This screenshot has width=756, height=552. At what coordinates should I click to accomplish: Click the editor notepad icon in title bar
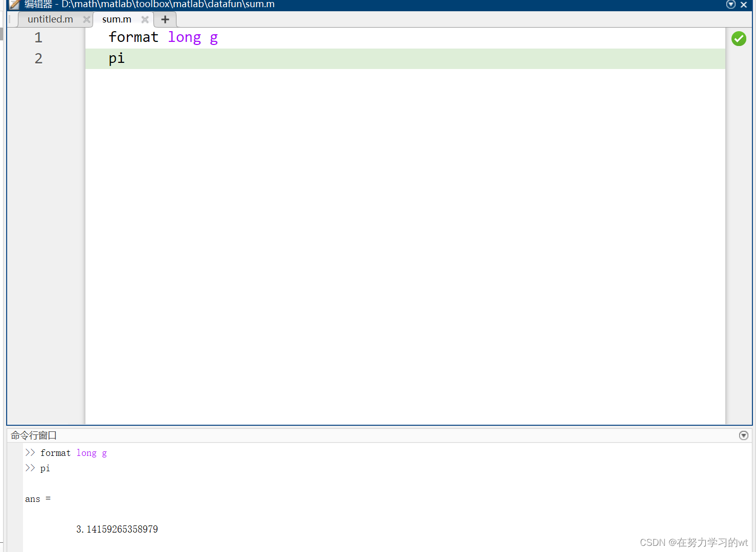pos(14,5)
